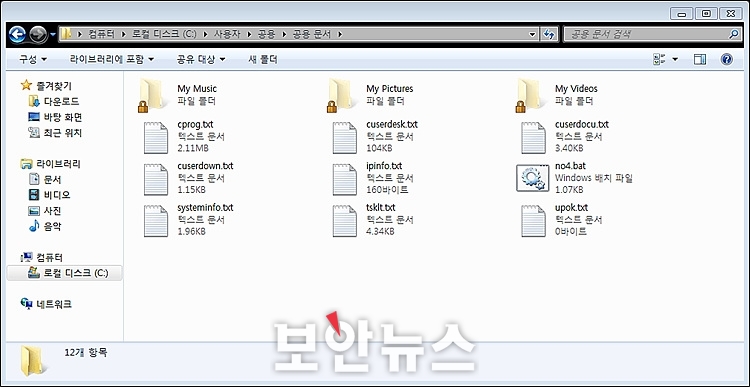
Task: Open 다운로드 in favorites
Action: point(62,101)
